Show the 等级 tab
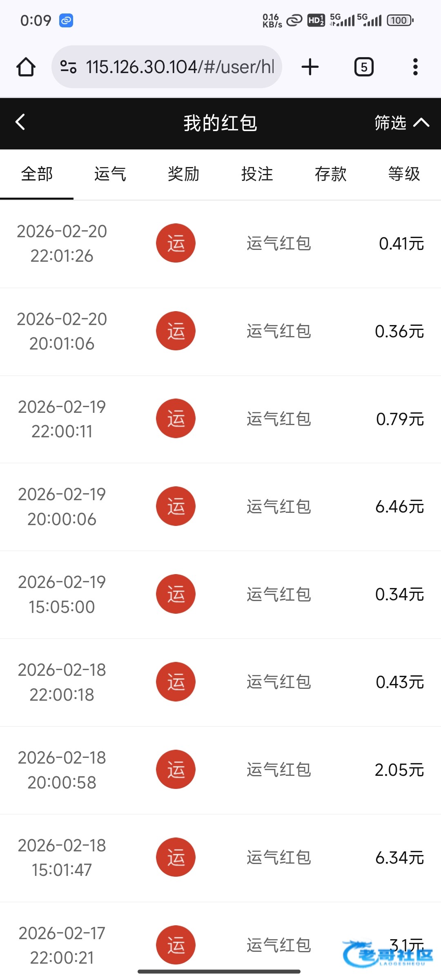 pos(404,174)
